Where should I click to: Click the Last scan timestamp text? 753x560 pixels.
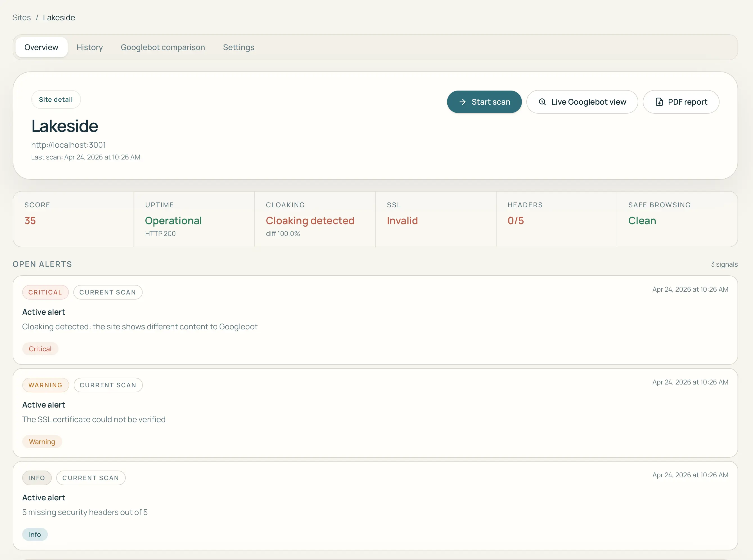tap(86, 157)
